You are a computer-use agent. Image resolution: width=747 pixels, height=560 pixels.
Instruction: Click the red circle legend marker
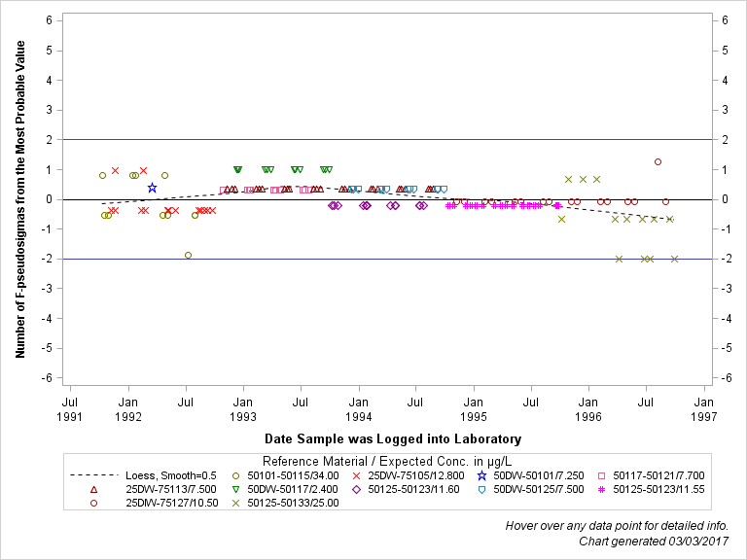point(93,503)
